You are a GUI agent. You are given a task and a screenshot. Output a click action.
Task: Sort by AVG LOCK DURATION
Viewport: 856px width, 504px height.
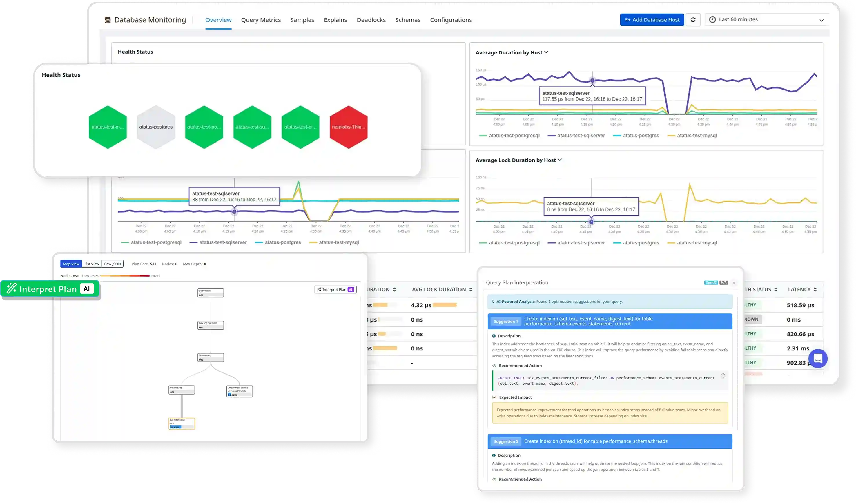click(x=471, y=289)
